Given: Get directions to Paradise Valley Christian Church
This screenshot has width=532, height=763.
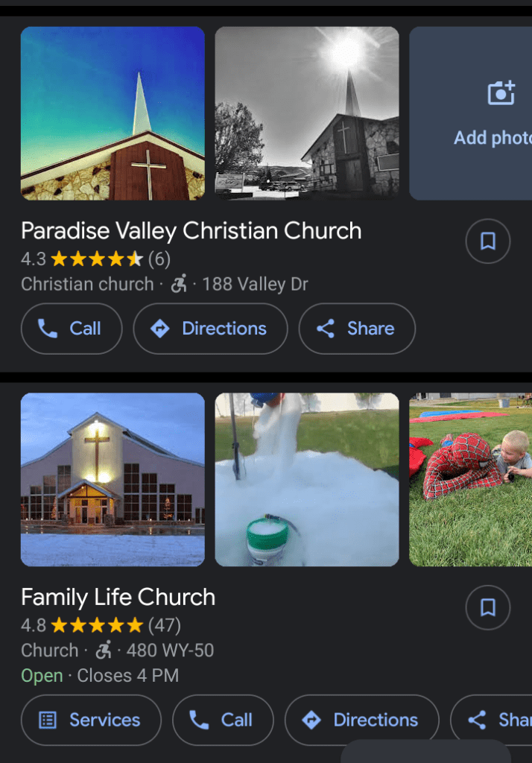Looking at the screenshot, I should click(210, 329).
